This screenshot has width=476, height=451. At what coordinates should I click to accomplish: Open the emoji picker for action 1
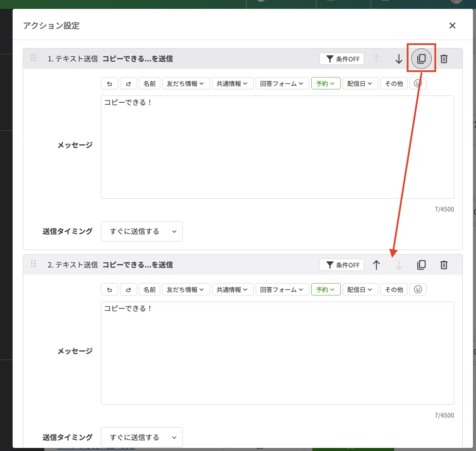click(418, 84)
